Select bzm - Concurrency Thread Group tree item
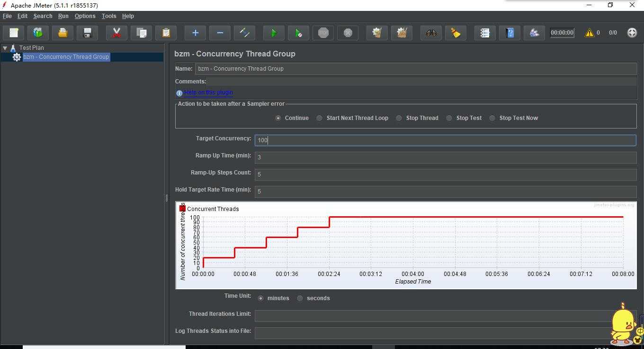This screenshot has width=644, height=349. pyautogui.click(x=66, y=57)
